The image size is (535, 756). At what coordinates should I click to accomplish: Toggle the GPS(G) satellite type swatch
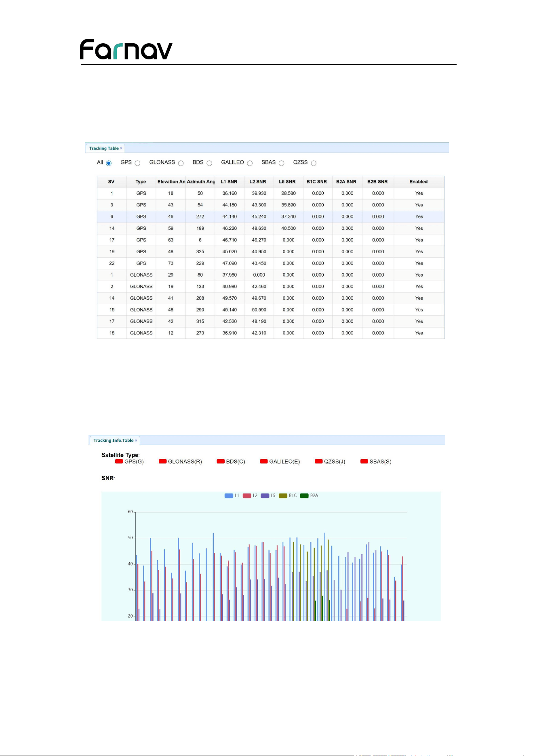[119, 461]
